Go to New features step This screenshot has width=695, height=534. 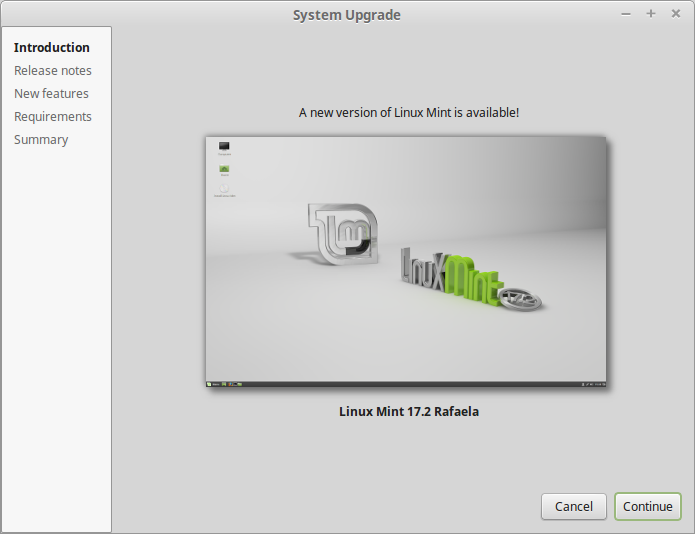[51, 94]
